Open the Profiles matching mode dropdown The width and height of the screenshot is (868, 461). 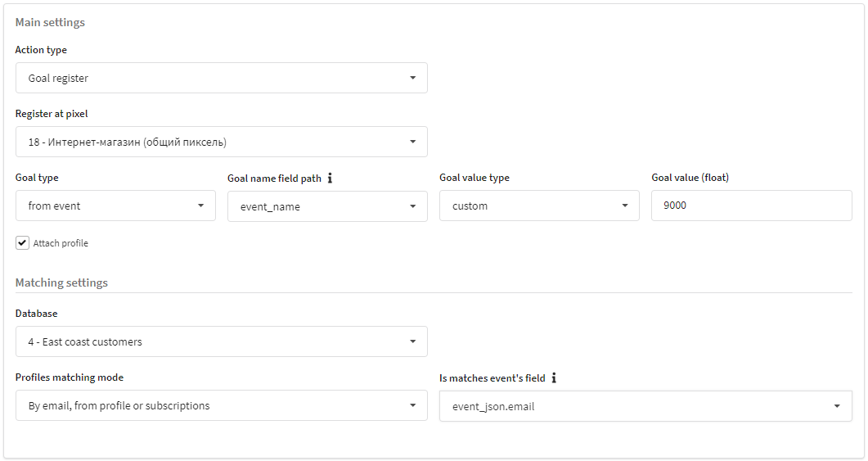click(x=222, y=405)
